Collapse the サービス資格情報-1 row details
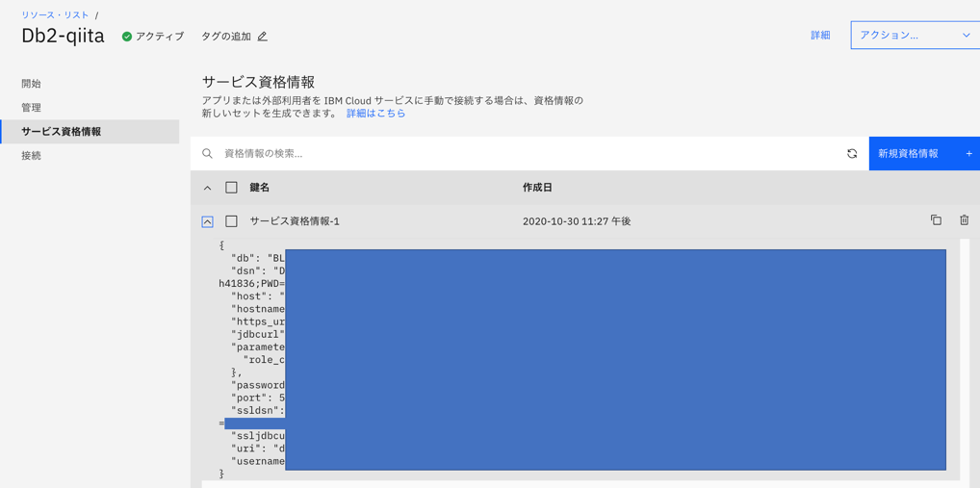The image size is (980, 488). pos(208,221)
